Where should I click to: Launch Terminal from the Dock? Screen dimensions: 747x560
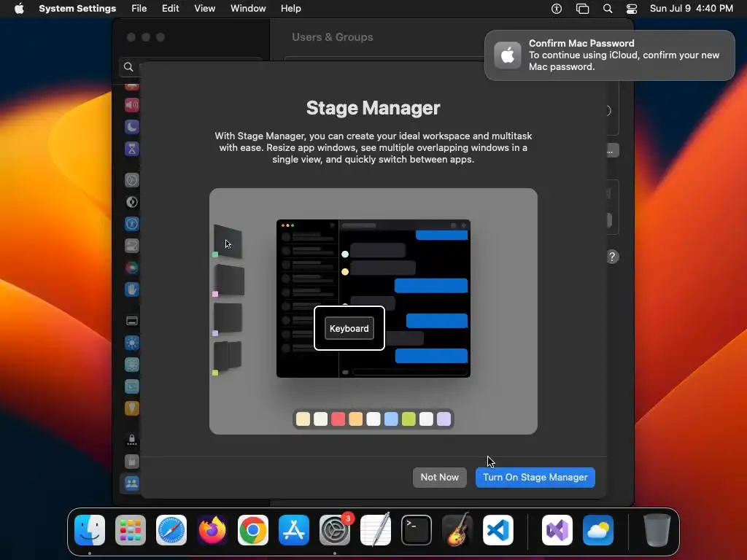pos(417,530)
